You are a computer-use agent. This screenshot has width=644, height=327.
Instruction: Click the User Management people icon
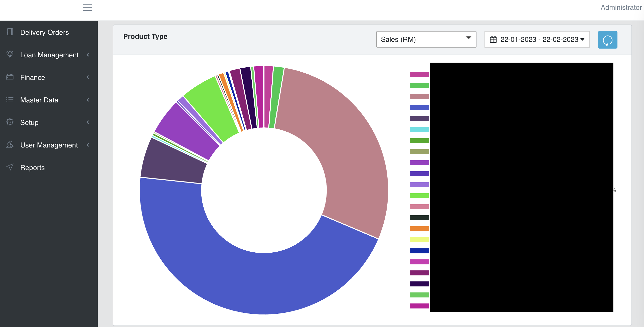(10, 145)
